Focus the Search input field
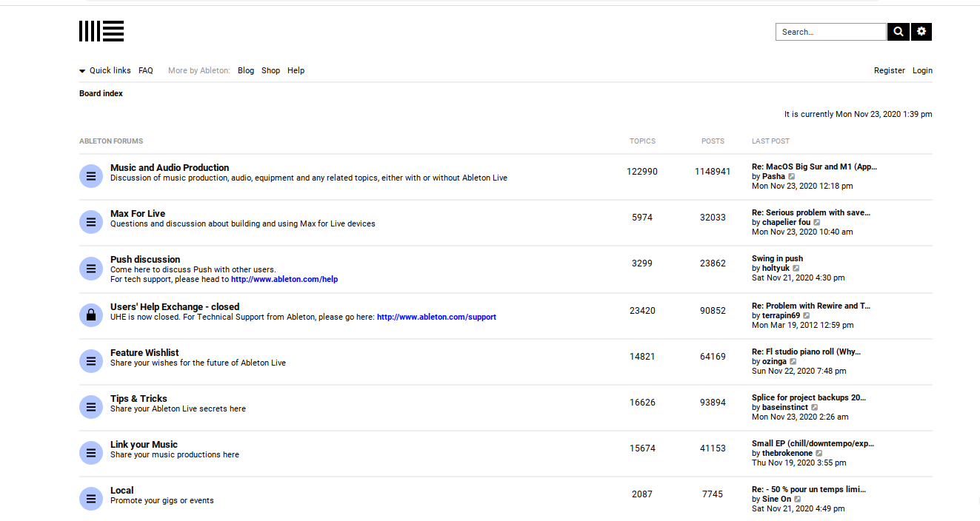 pyautogui.click(x=830, y=32)
